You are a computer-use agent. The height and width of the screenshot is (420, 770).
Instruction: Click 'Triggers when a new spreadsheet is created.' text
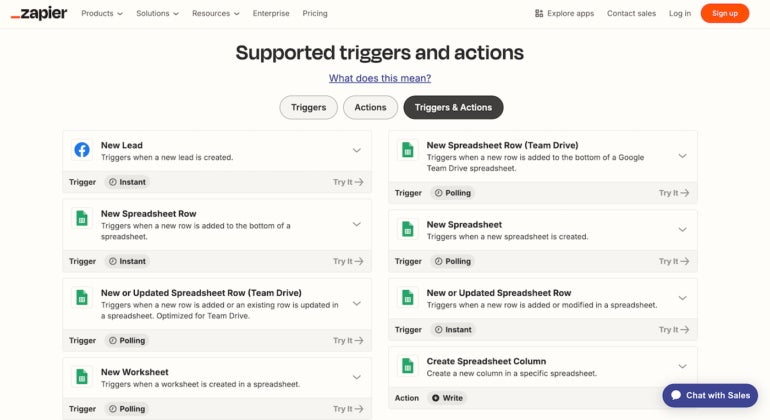[507, 237]
